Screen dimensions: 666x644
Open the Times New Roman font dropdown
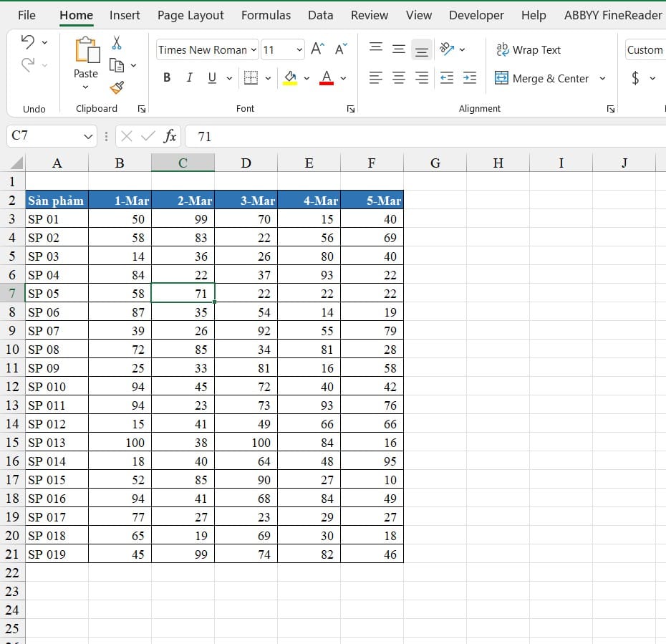[x=253, y=50]
